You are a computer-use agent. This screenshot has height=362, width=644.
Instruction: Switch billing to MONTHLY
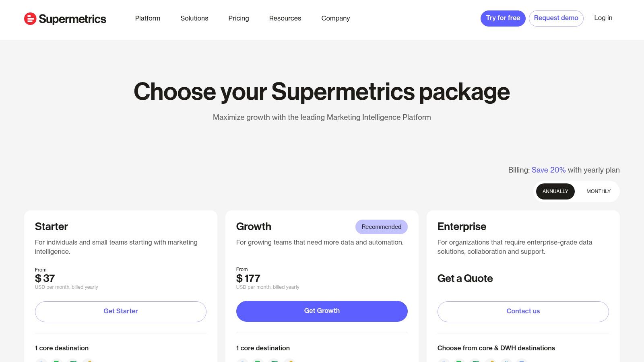[598, 191]
